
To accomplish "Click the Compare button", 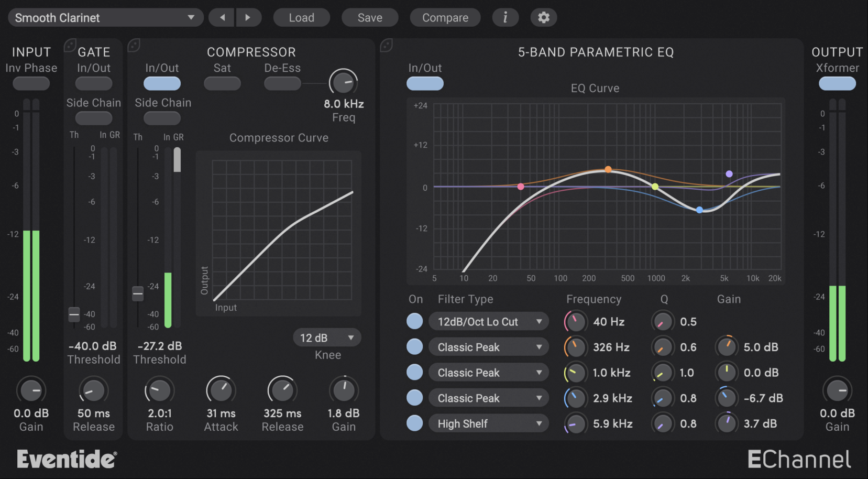I will [445, 17].
